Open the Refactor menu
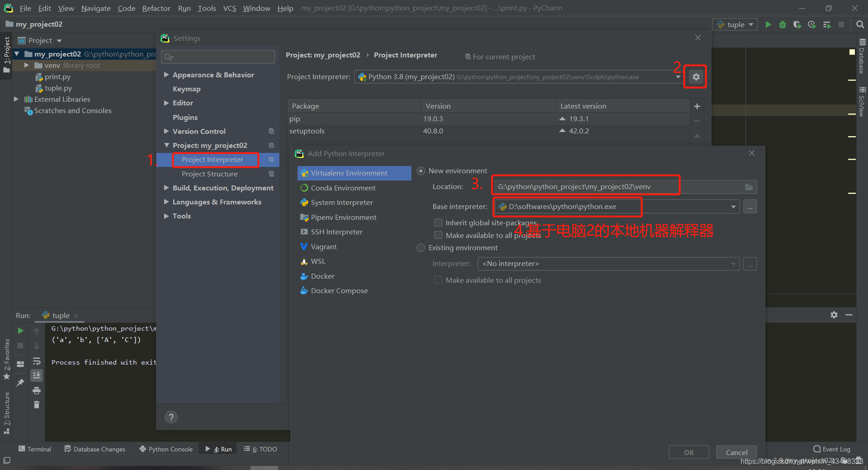Screen dimensions: 868x470 pos(156,8)
